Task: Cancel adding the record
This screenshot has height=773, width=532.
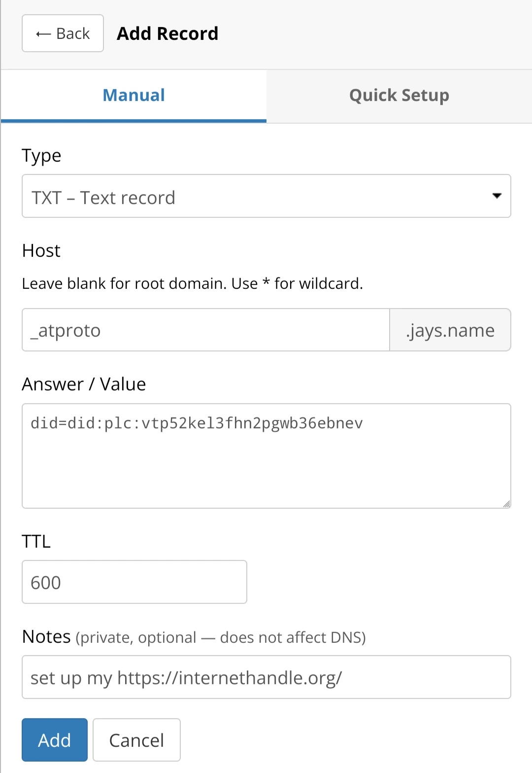Action: click(136, 740)
